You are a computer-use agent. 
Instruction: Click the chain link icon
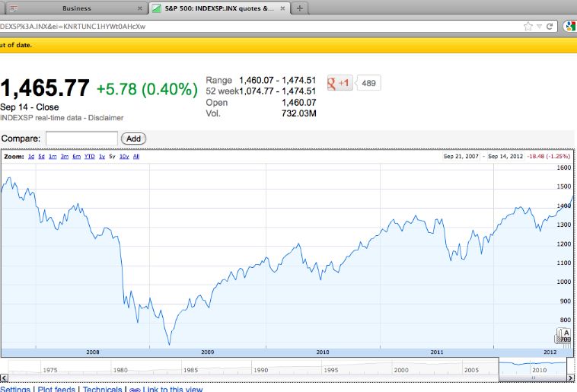pyautogui.click(x=135, y=390)
